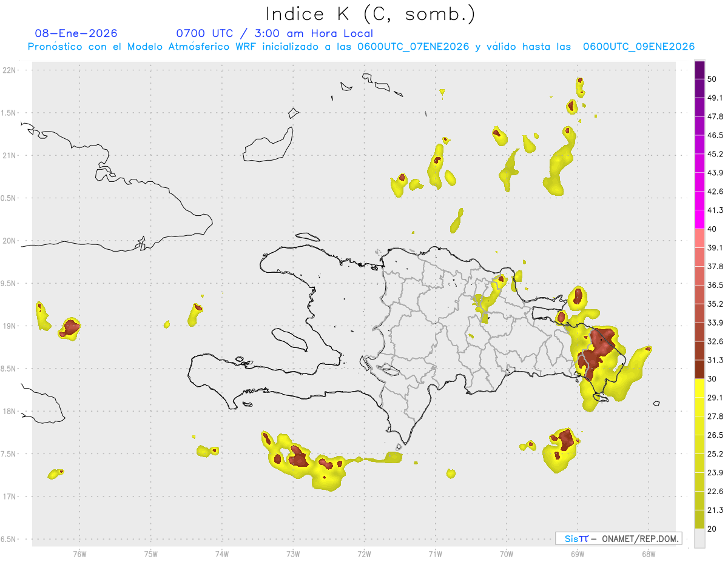Click the color bar value 30

pyautogui.click(x=712, y=379)
